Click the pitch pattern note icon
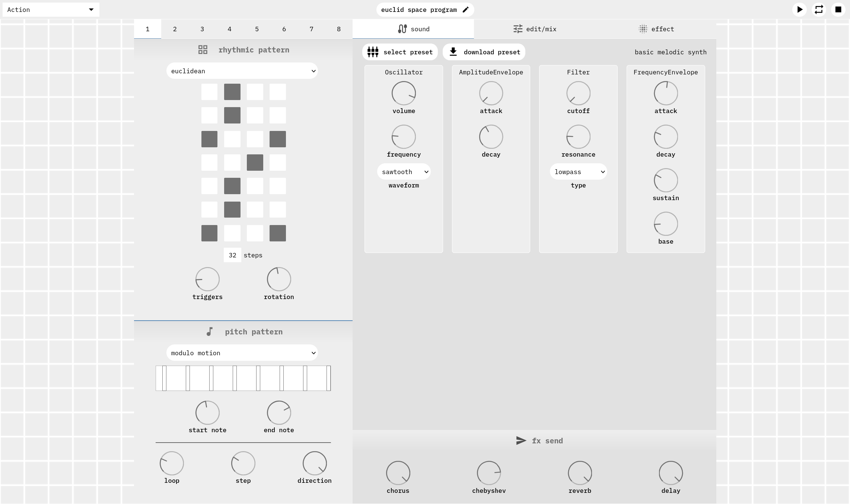850x504 pixels. (x=210, y=331)
